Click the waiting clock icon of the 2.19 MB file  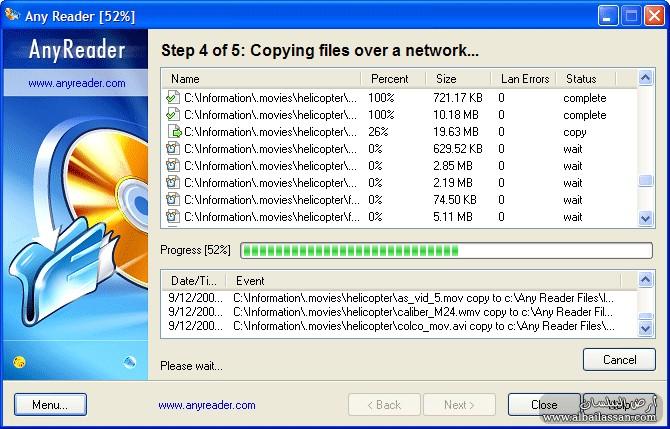173,183
